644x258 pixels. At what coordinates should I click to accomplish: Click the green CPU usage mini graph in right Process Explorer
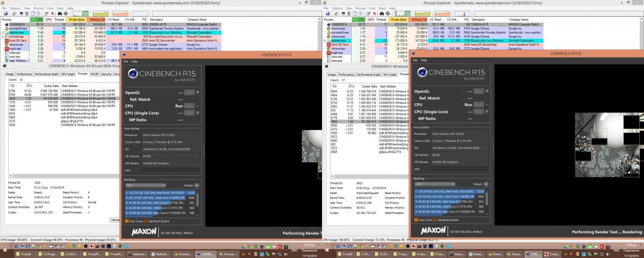click(x=402, y=13)
